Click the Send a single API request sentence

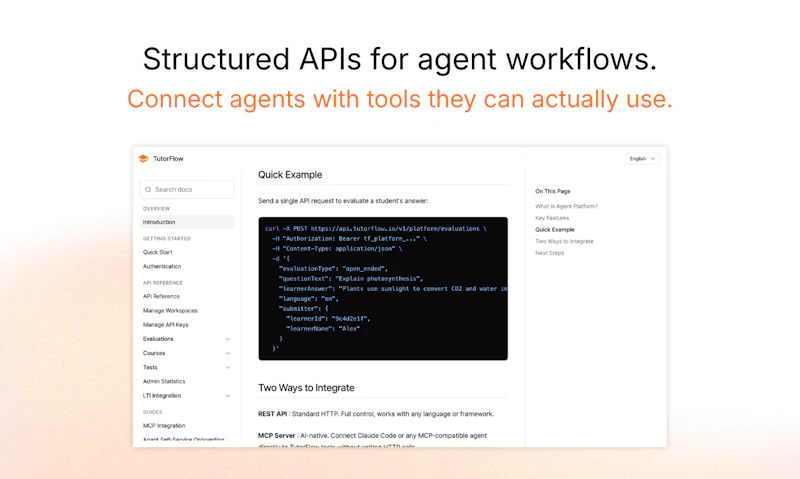click(343, 201)
